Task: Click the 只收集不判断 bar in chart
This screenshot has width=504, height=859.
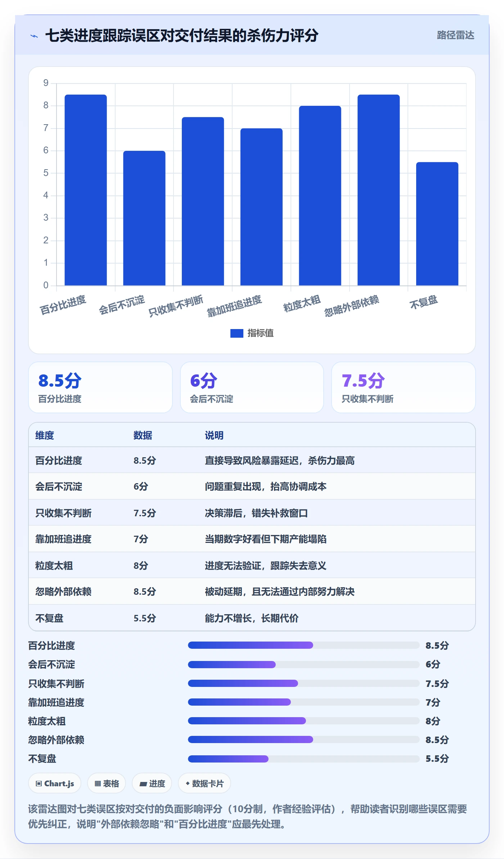Action: (203, 201)
